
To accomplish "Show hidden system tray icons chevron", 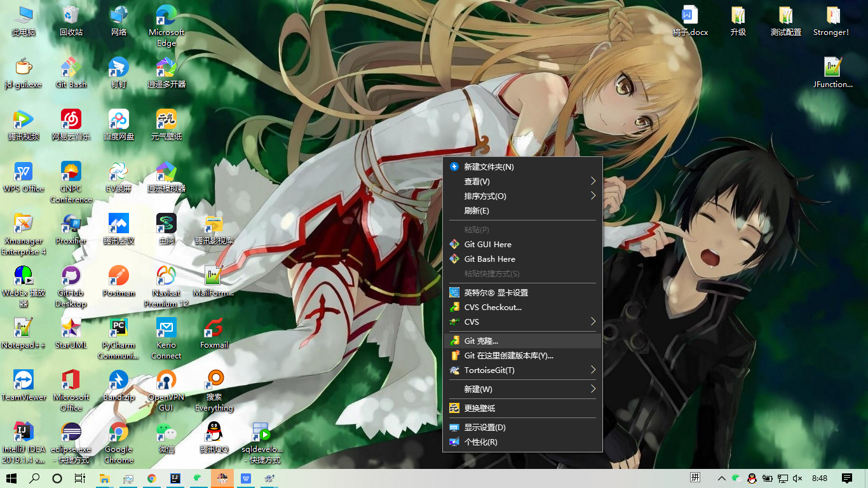I will [721, 478].
